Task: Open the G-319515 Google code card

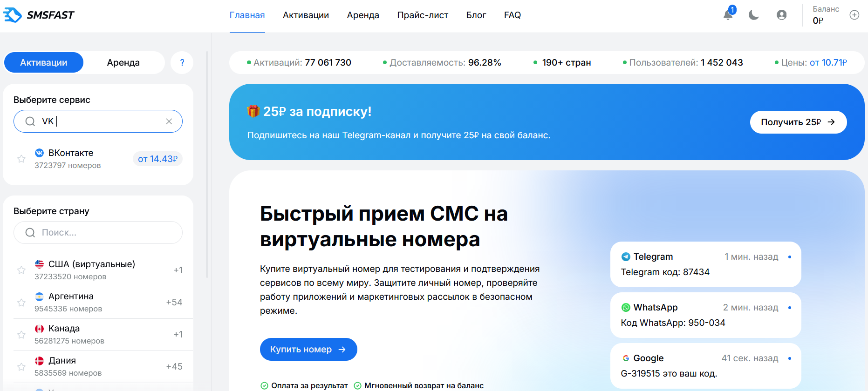Action: [705, 366]
